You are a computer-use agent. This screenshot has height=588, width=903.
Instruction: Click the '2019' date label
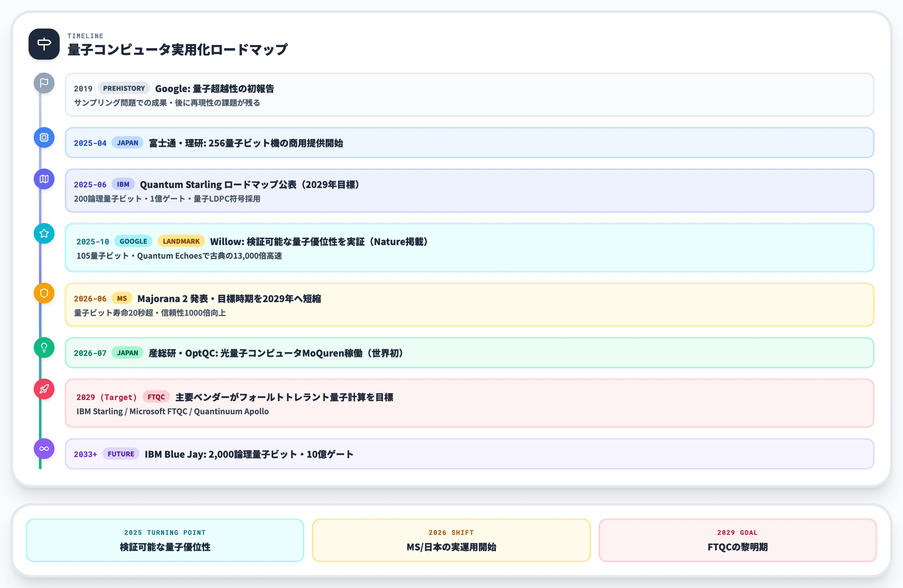[x=83, y=89]
